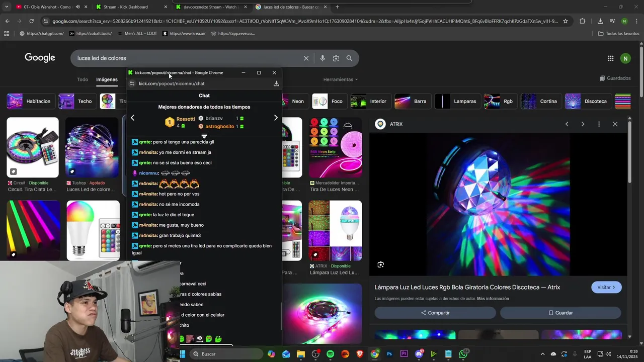644x362 pixels.
Task: Switch to davooxeneize Stream tab
Action: [211, 7]
